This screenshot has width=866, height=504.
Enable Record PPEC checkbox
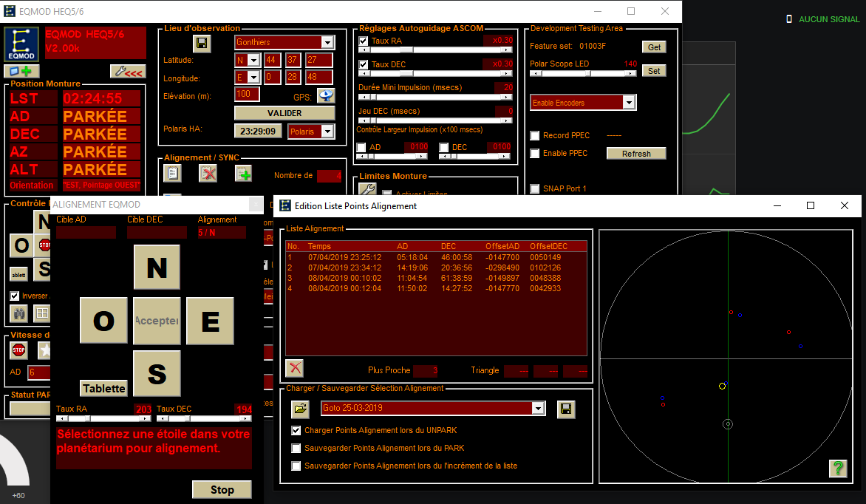[535, 135]
